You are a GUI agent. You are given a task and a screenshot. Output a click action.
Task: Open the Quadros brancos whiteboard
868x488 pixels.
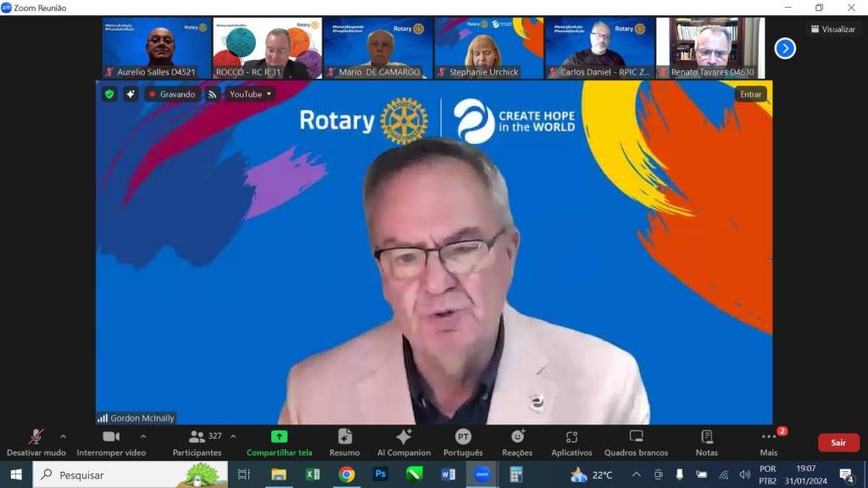pos(636,441)
